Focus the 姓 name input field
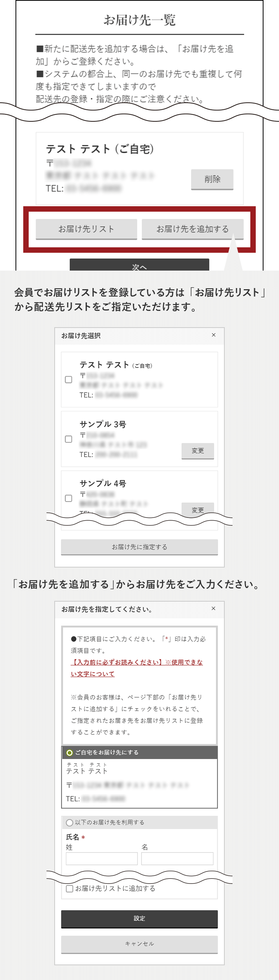This screenshot has height=980, width=279. tap(102, 858)
